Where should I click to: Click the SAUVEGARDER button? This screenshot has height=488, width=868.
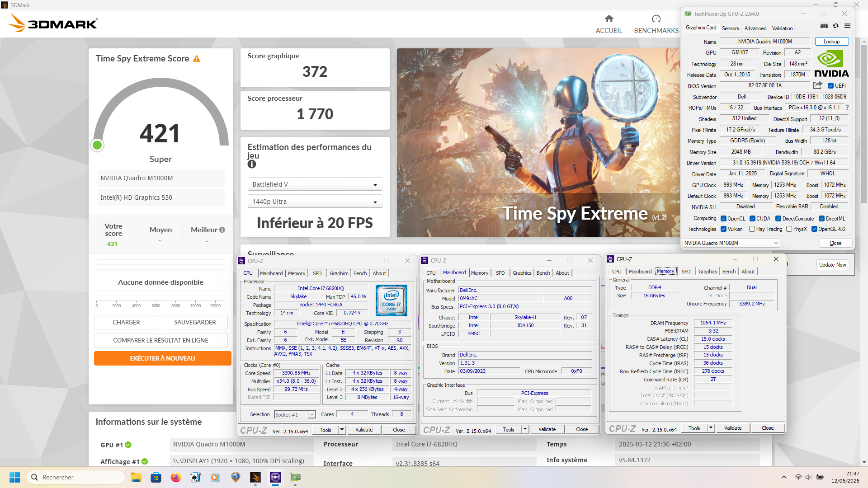[195, 322]
